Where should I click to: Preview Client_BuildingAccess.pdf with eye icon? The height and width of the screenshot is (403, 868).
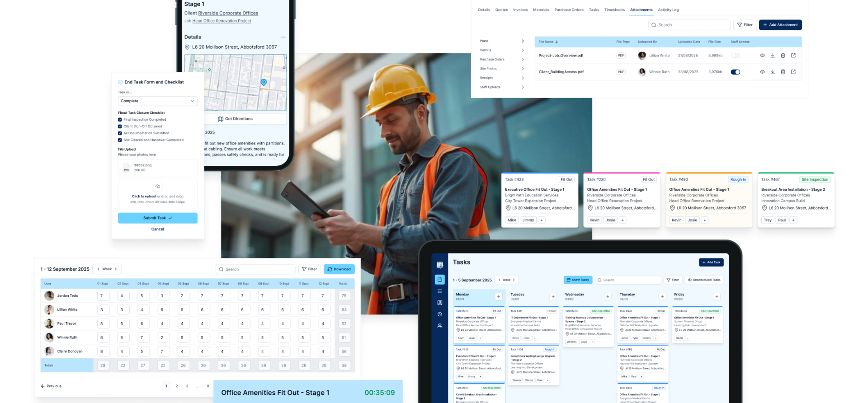762,72
